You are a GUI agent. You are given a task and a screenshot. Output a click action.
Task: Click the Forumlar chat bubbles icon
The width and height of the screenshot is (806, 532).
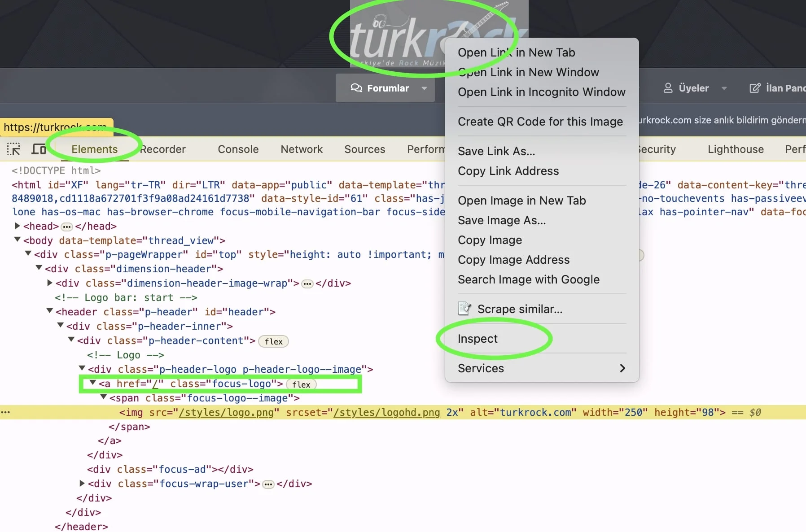click(x=356, y=88)
